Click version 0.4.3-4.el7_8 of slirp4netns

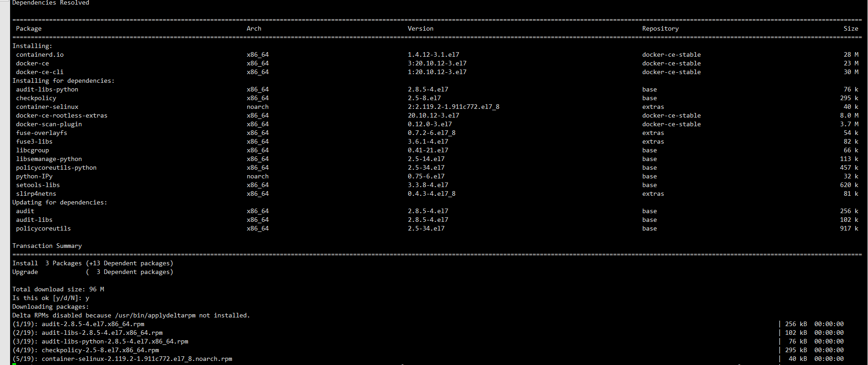coord(432,193)
